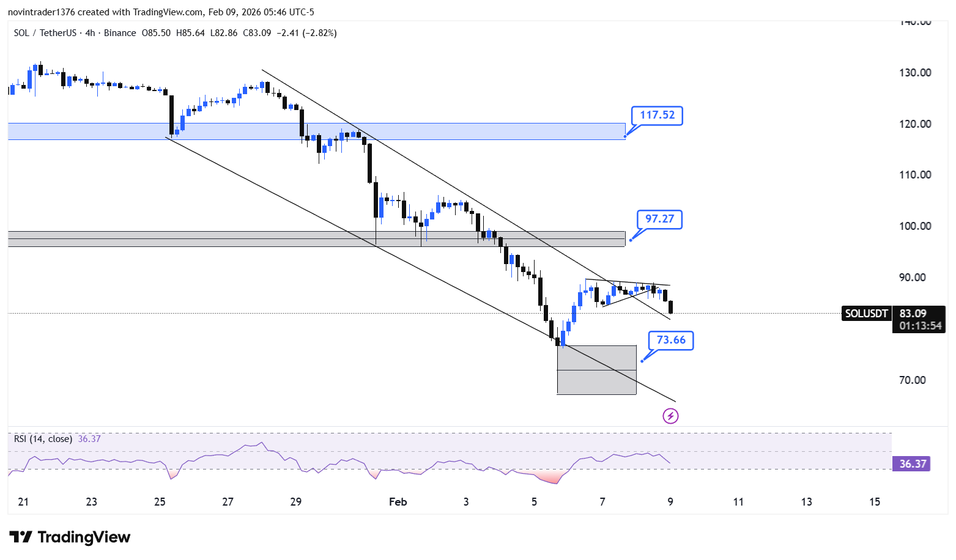Click the 130.00 level on price scale
956x560 pixels.
click(x=915, y=73)
